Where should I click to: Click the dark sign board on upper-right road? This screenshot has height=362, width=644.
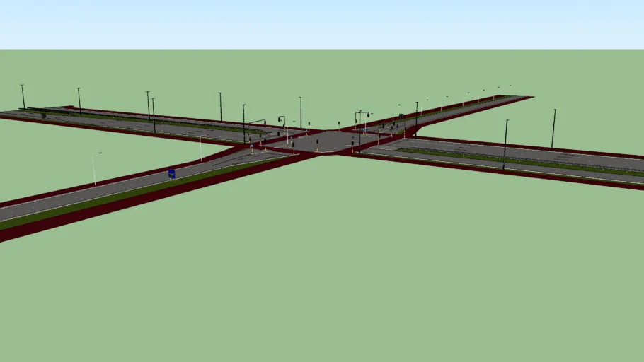399,115
